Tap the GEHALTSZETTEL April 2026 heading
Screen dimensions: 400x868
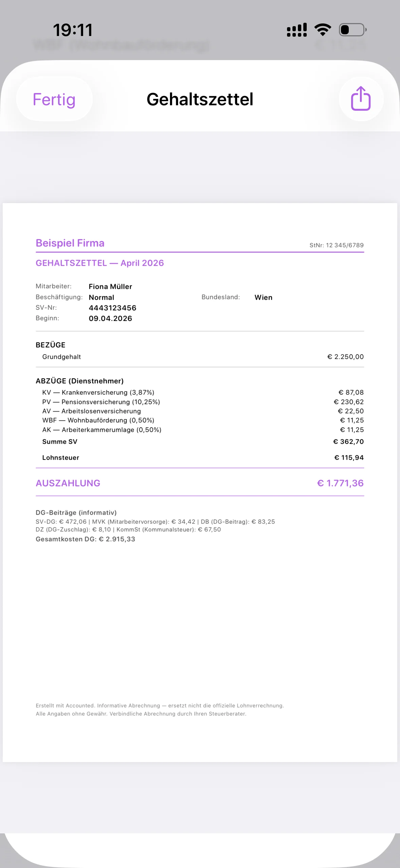click(x=100, y=263)
